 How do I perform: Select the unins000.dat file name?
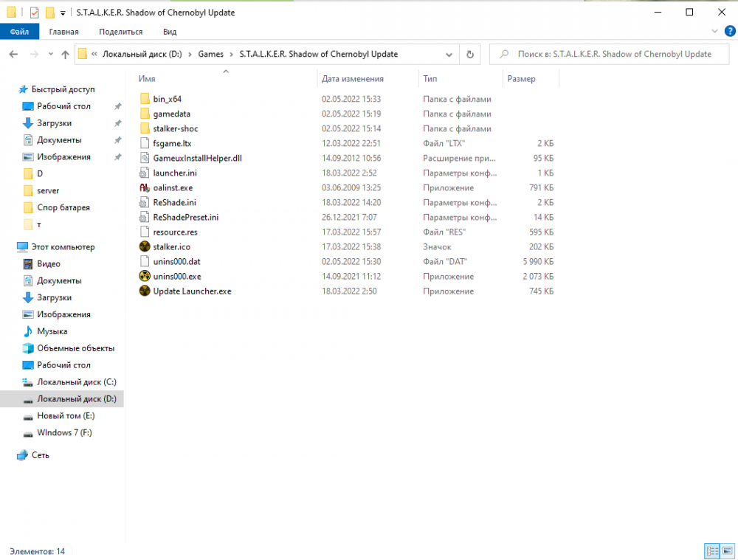(x=176, y=262)
